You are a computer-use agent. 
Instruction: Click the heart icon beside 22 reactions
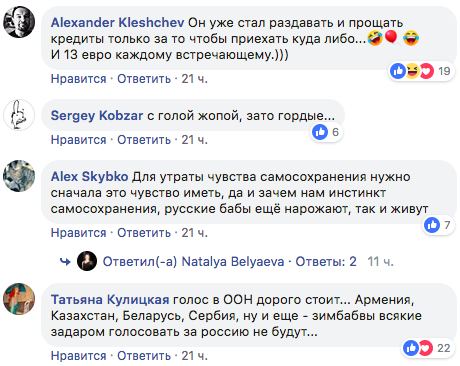425,348
